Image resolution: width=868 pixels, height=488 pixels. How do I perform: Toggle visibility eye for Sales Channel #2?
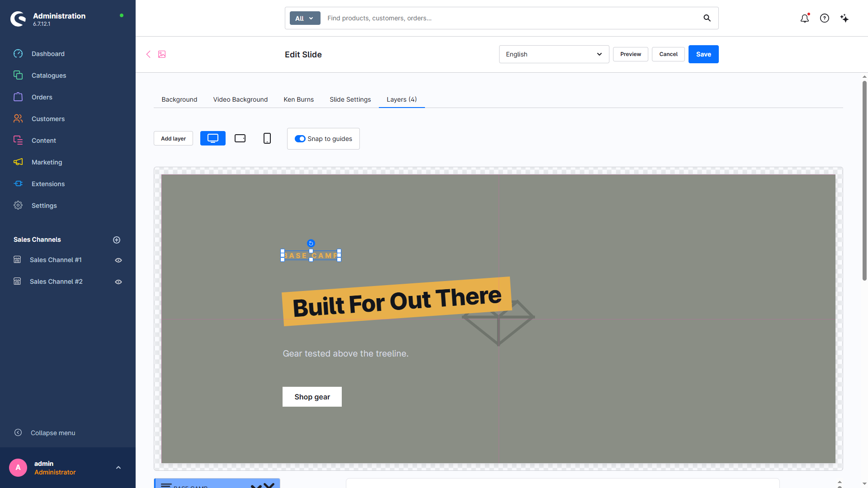point(118,282)
